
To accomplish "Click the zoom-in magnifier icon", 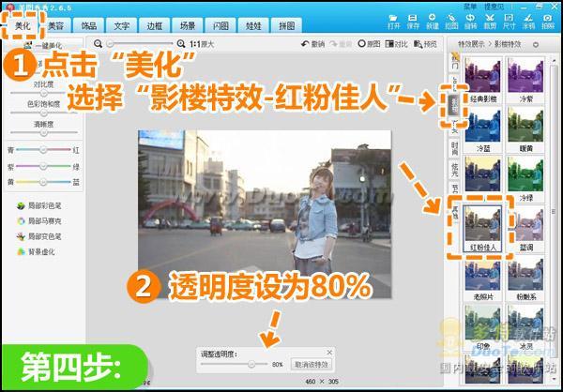I will pyautogui.click(x=181, y=44).
